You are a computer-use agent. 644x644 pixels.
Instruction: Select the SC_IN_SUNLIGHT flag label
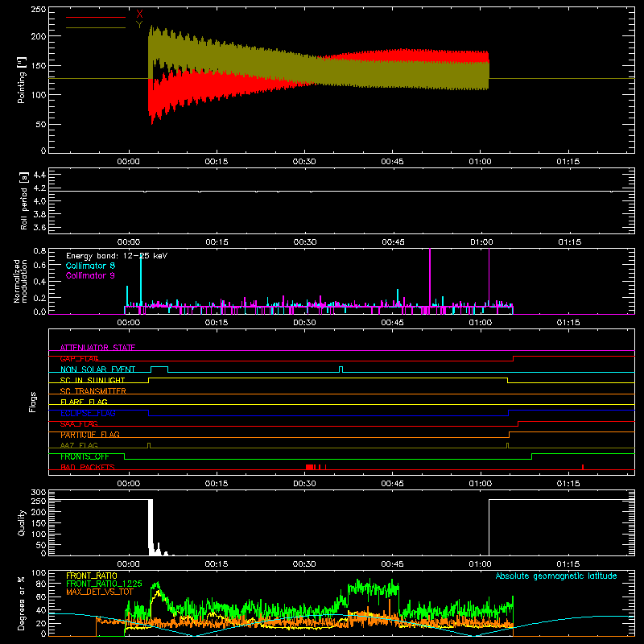pos(93,380)
